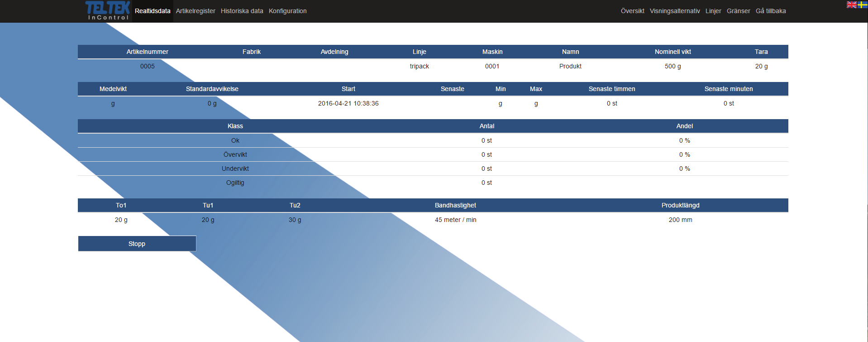
Task: Click the To1 column header
Action: pos(121,205)
